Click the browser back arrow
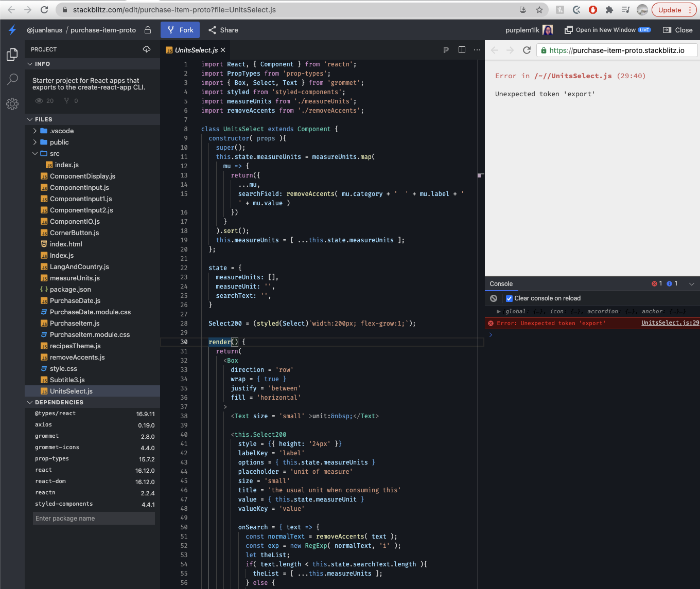This screenshot has height=589, width=700. (x=11, y=10)
